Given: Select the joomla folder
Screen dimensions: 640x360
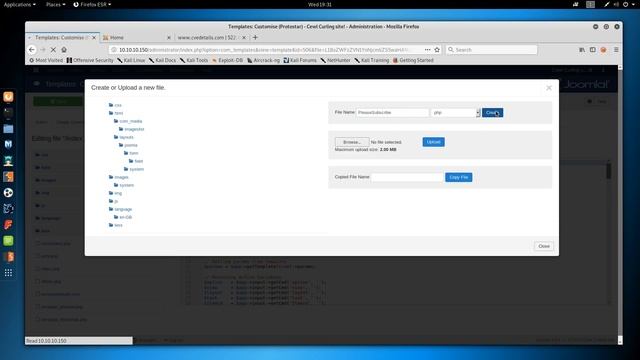Looking at the screenshot, I should click(x=128, y=145).
